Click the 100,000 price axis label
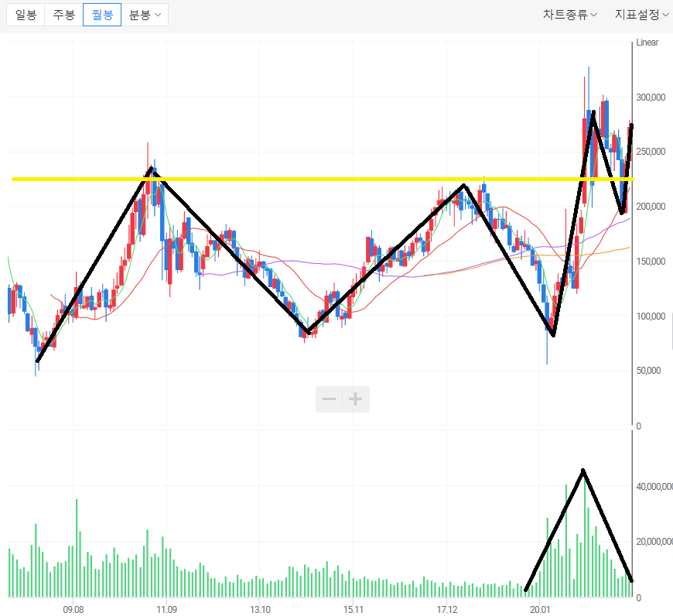Screen dimensions: 673x616 tap(651, 317)
